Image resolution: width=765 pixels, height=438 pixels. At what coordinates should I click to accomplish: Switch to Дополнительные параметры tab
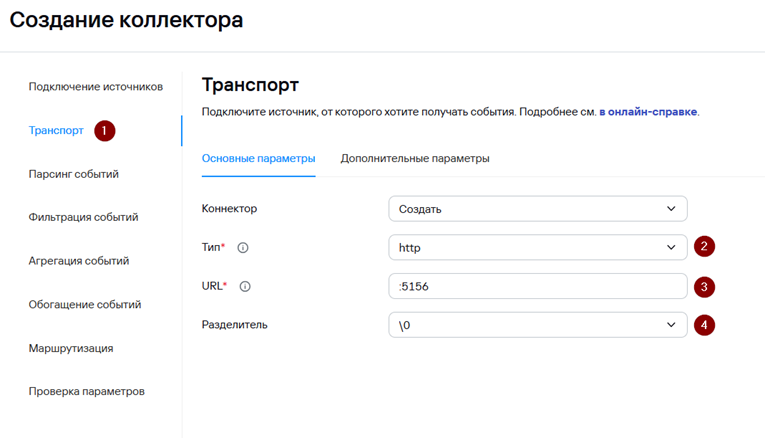(415, 159)
